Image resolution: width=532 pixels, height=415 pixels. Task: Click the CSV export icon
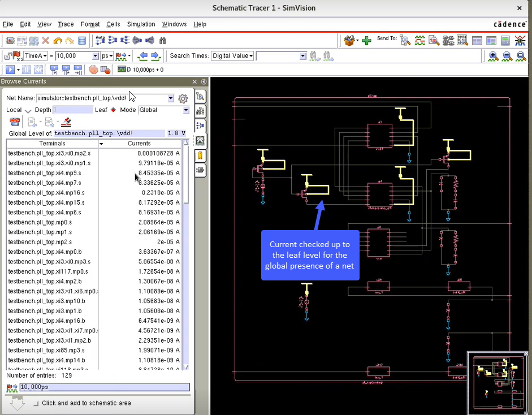point(15,122)
